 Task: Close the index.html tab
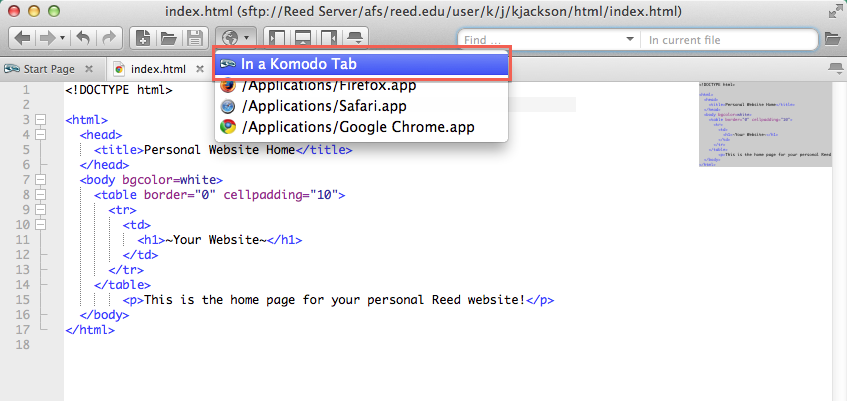click(x=200, y=69)
